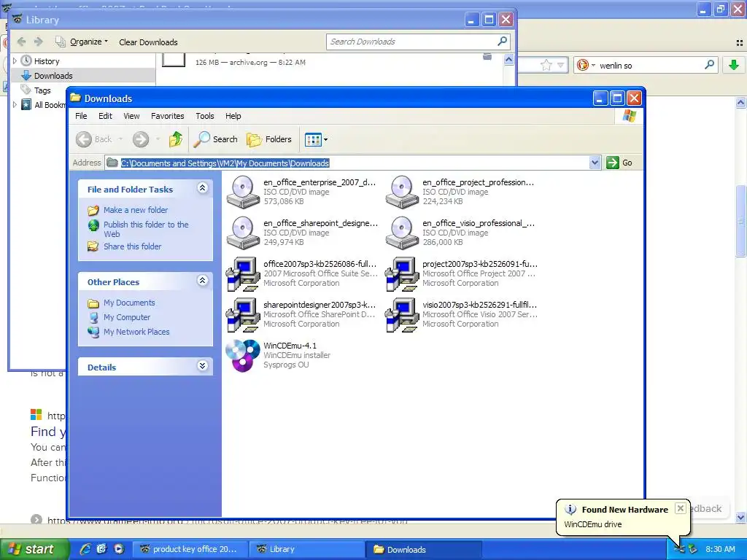The image size is (747, 560).
Task: Click Internet Explorer quick launch icon
Action: point(85,549)
